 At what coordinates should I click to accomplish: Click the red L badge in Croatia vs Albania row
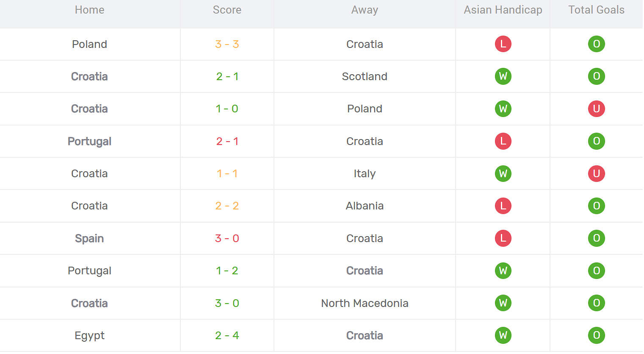click(x=503, y=206)
